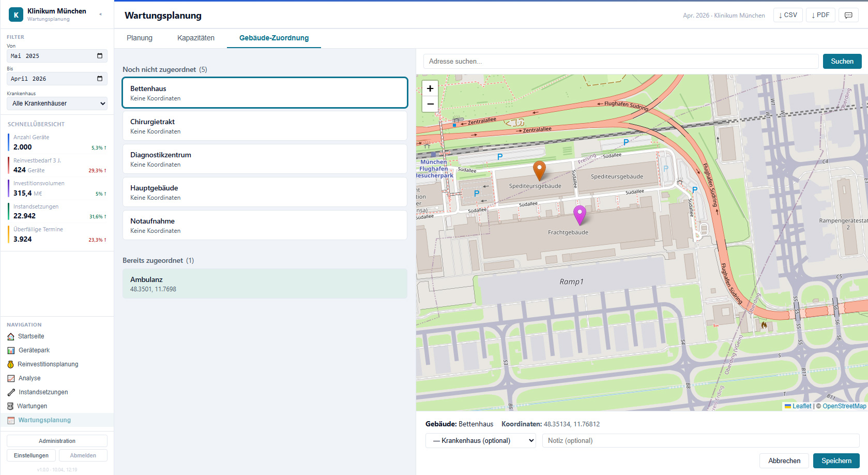The image size is (868, 475).
Task: Open the comment icon button in header
Action: click(x=848, y=15)
